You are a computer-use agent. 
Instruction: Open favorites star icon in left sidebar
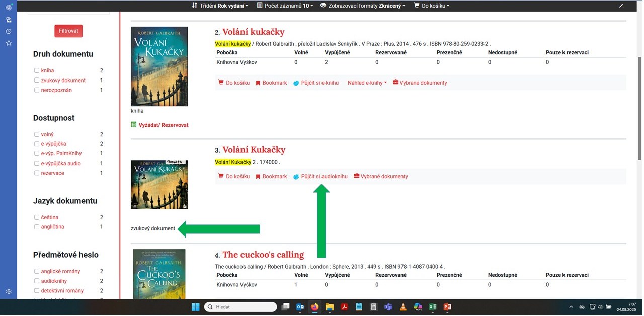[x=9, y=43]
